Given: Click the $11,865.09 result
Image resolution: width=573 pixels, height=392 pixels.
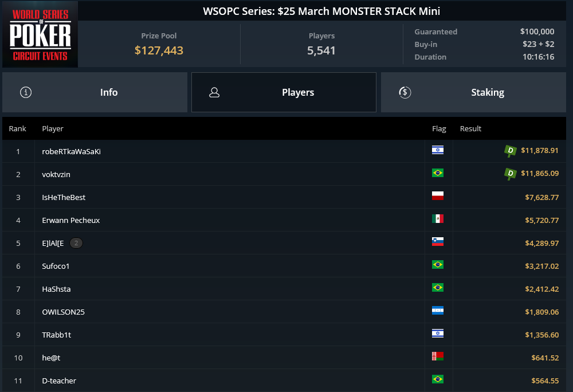Looking at the screenshot, I should [540, 174].
